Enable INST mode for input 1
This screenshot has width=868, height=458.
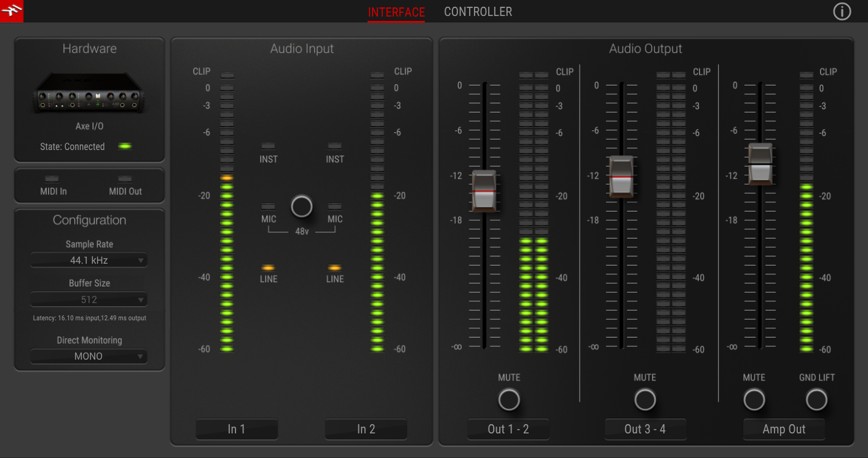269,146
